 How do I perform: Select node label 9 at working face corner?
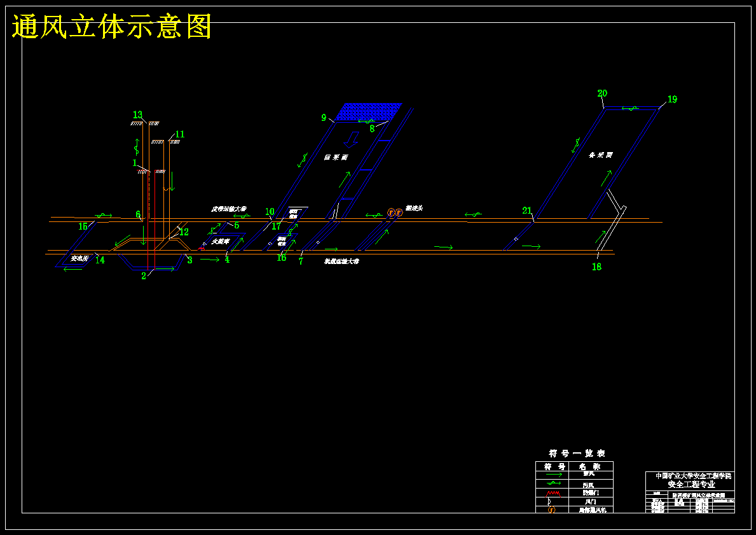click(324, 118)
